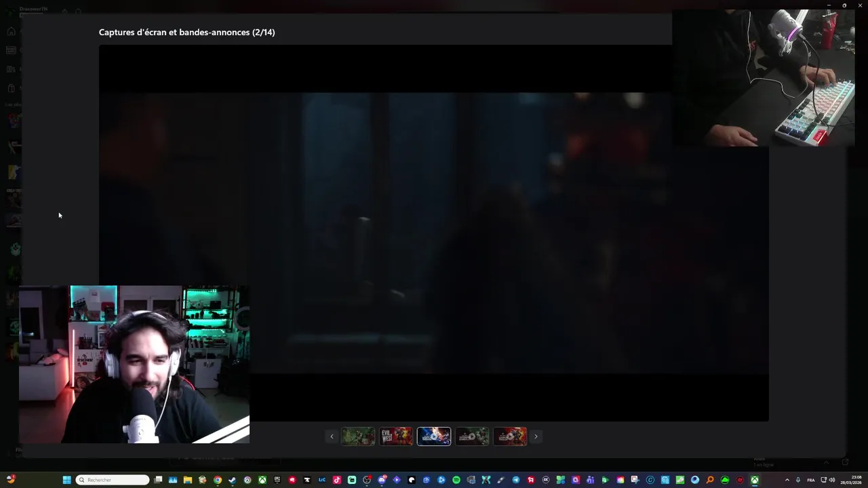
Task: Open File Explorer from taskbar
Action: pyautogui.click(x=188, y=480)
